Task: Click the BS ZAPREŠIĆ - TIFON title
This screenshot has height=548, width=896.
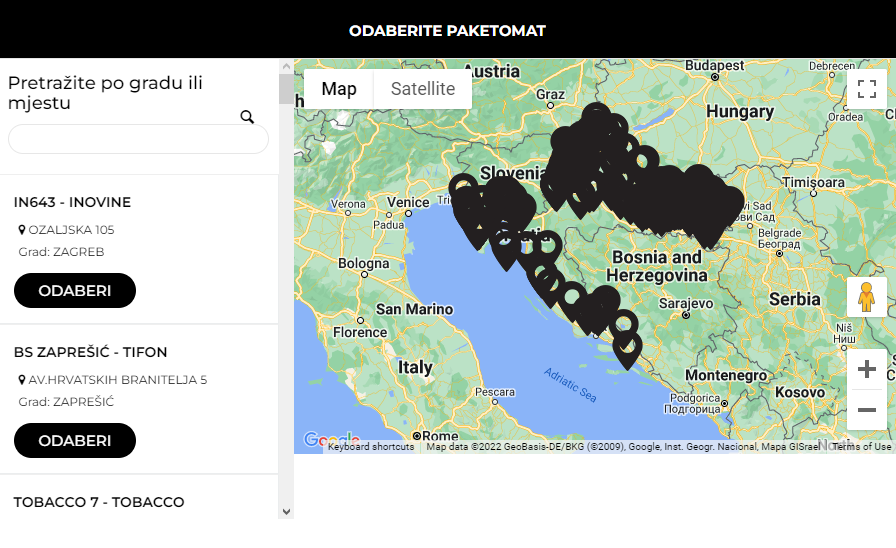Action: pyautogui.click(x=90, y=352)
